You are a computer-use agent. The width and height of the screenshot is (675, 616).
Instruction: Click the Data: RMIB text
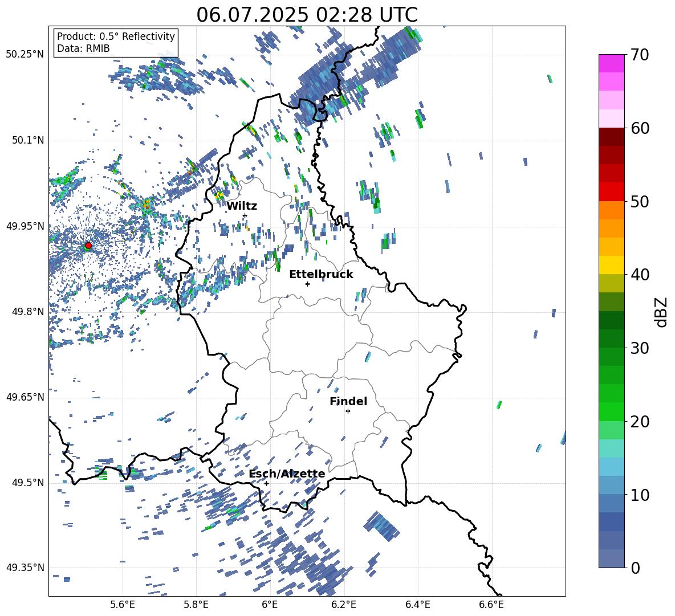pyautogui.click(x=83, y=48)
